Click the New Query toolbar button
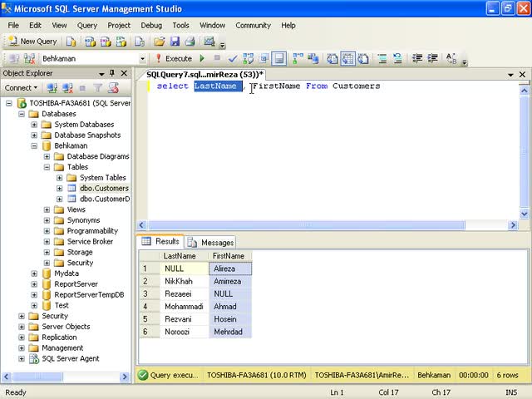The height and width of the screenshot is (399, 532). (33, 42)
